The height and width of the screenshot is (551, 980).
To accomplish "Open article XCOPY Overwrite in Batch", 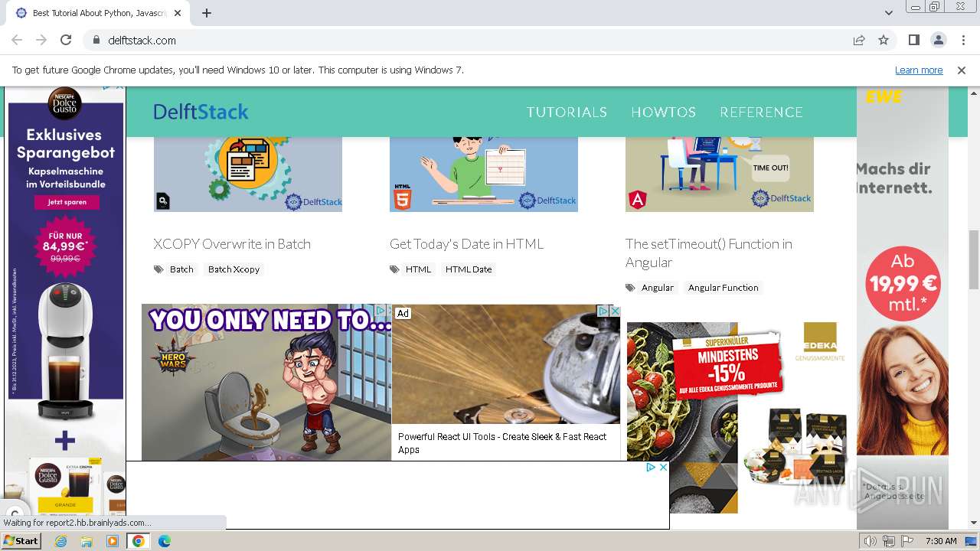I will 232,243.
